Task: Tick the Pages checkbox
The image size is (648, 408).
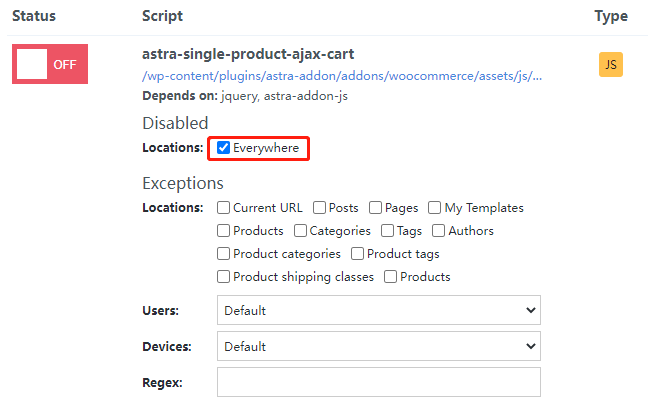Action: tap(375, 208)
